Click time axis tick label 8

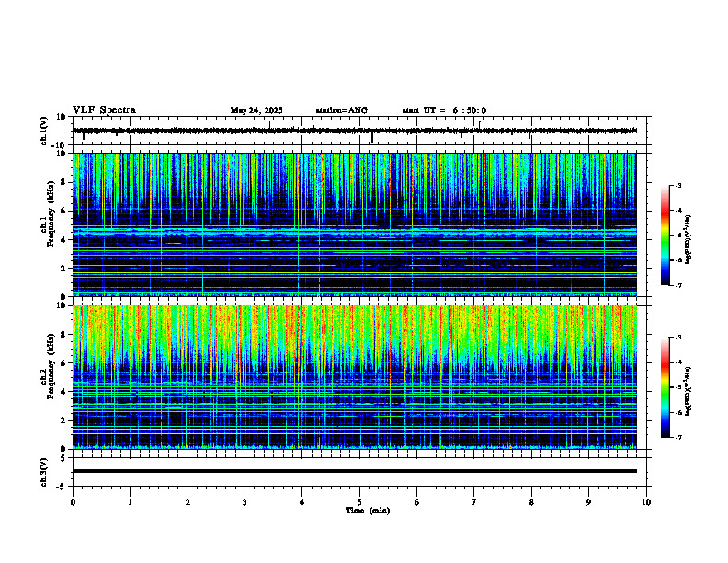click(531, 502)
